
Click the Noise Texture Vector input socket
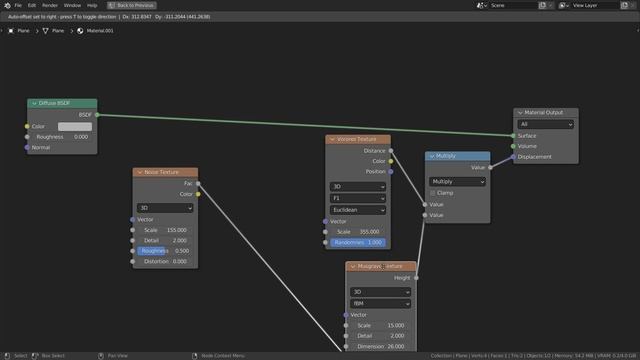point(133,220)
